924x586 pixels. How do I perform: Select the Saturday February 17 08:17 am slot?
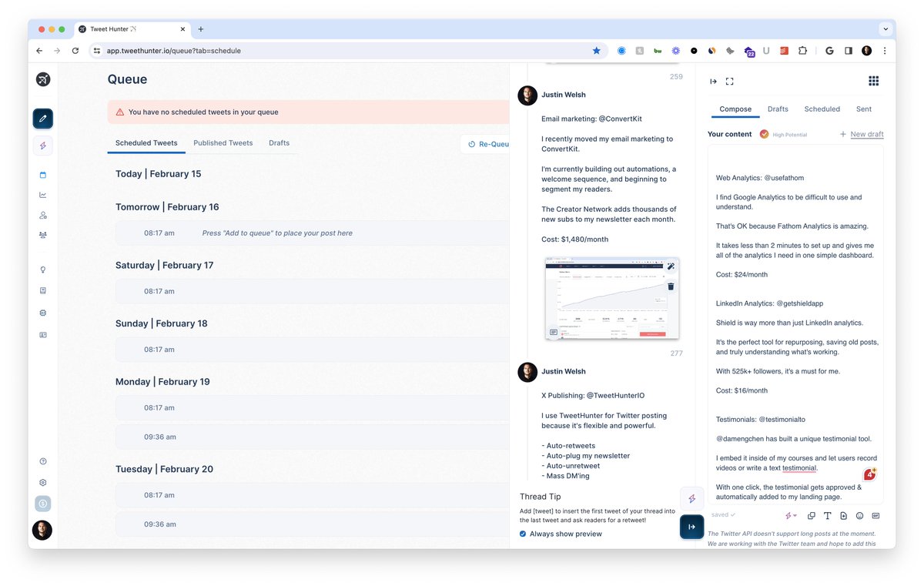313,291
